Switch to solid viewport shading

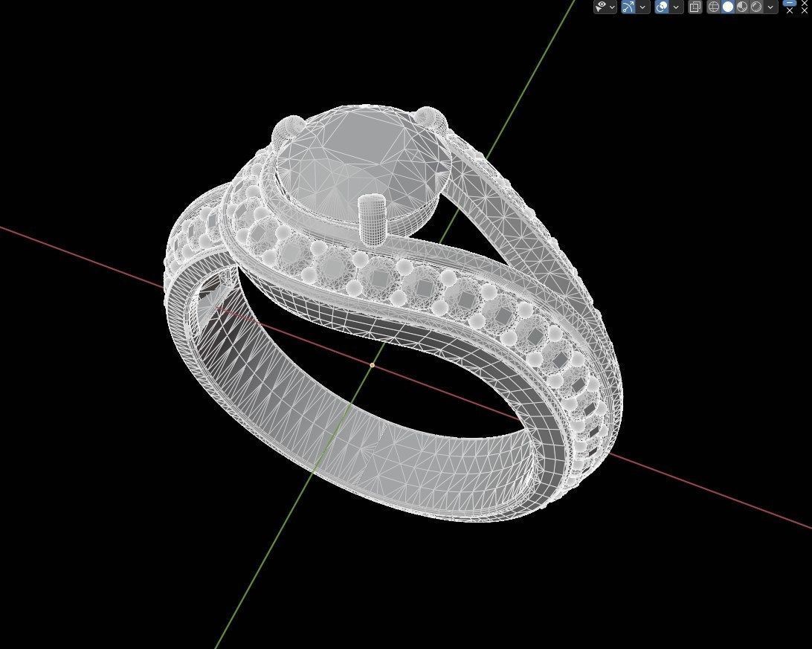coord(728,7)
